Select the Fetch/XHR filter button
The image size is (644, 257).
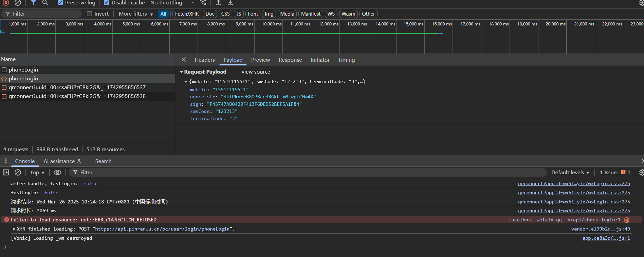click(x=187, y=14)
